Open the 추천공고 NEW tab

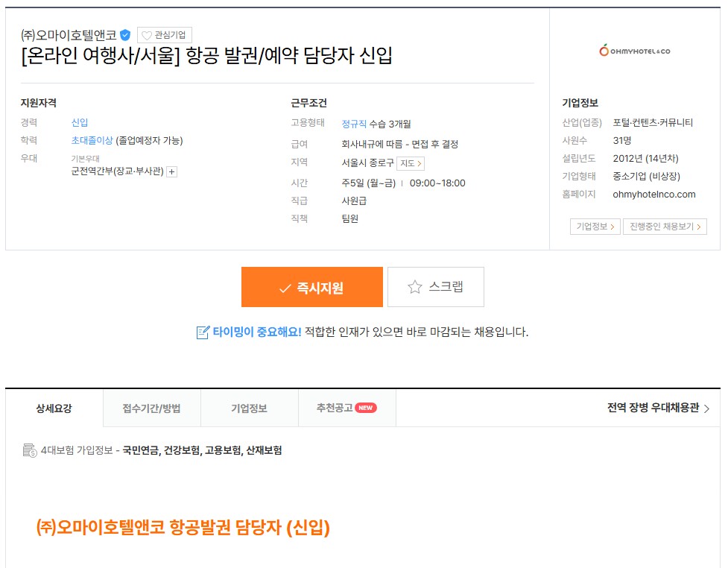coord(346,408)
